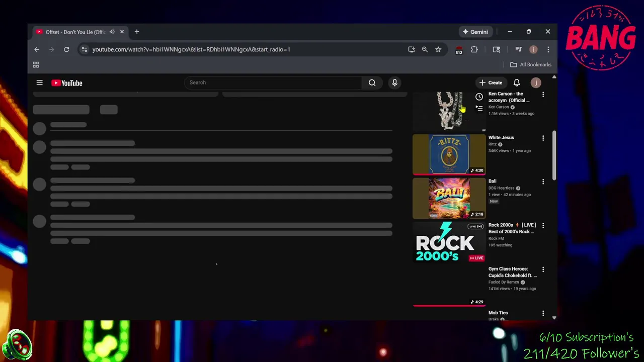The height and width of the screenshot is (362, 644).
Task: Open Chrome profile avatar
Action: (533, 49)
